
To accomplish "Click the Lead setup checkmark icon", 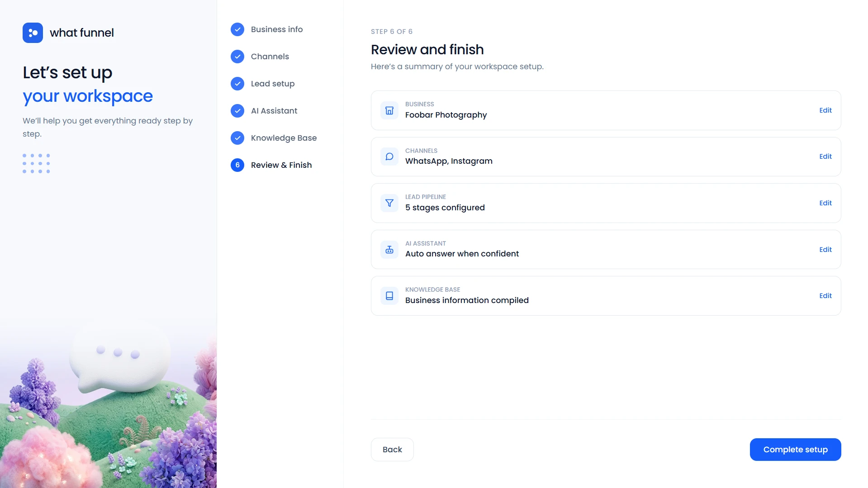I will point(237,84).
